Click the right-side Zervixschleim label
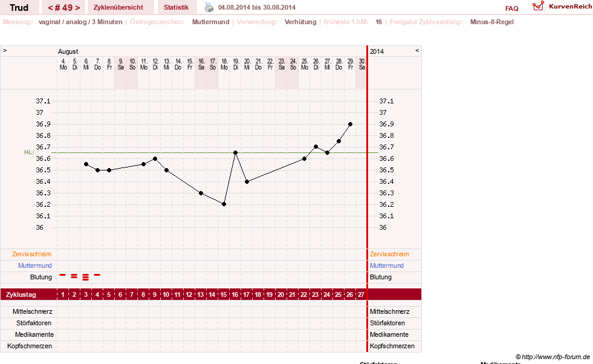 pos(389,255)
